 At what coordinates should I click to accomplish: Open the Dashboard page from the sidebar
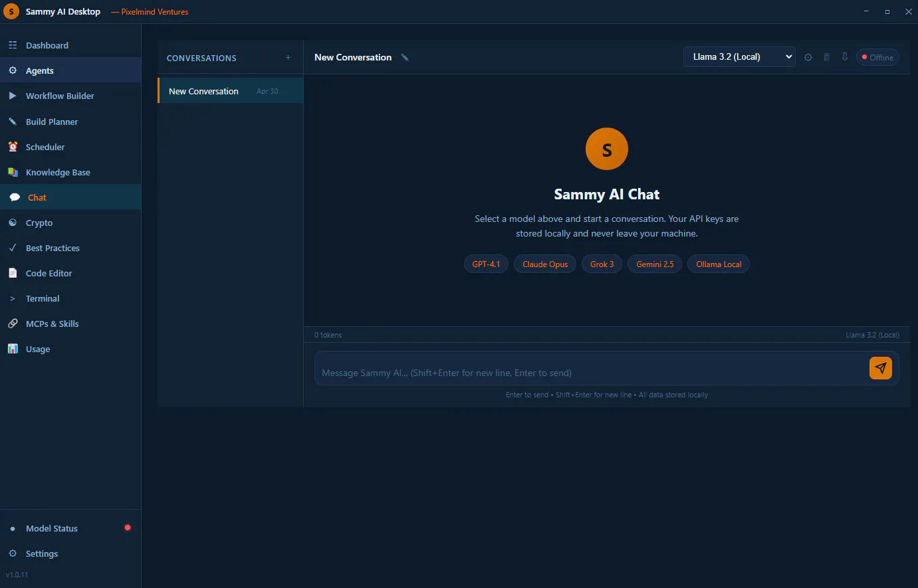(x=70, y=45)
